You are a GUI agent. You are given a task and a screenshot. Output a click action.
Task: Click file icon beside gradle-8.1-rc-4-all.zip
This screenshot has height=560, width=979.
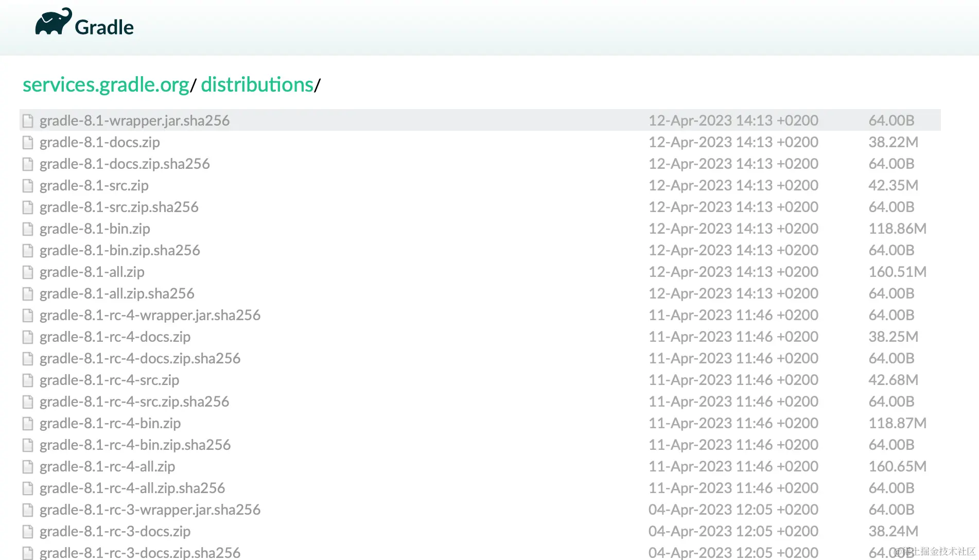[x=28, y=466]
